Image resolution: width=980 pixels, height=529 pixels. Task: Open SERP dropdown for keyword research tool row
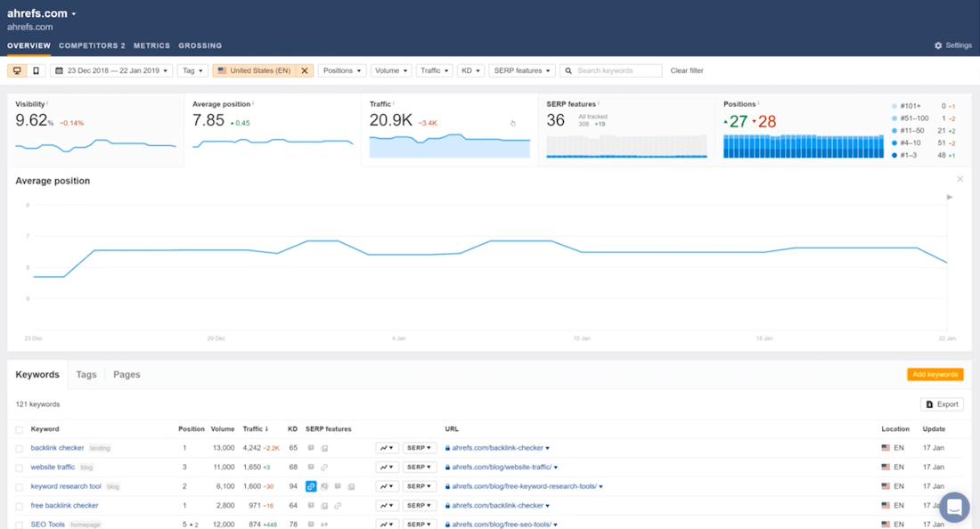(419, 486)
